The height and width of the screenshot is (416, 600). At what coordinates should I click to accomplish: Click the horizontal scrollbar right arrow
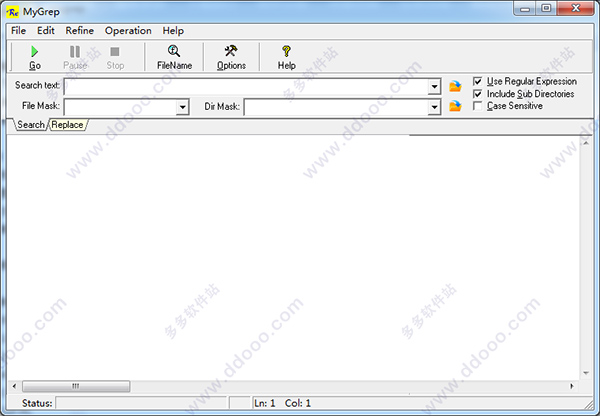(572, 386)
